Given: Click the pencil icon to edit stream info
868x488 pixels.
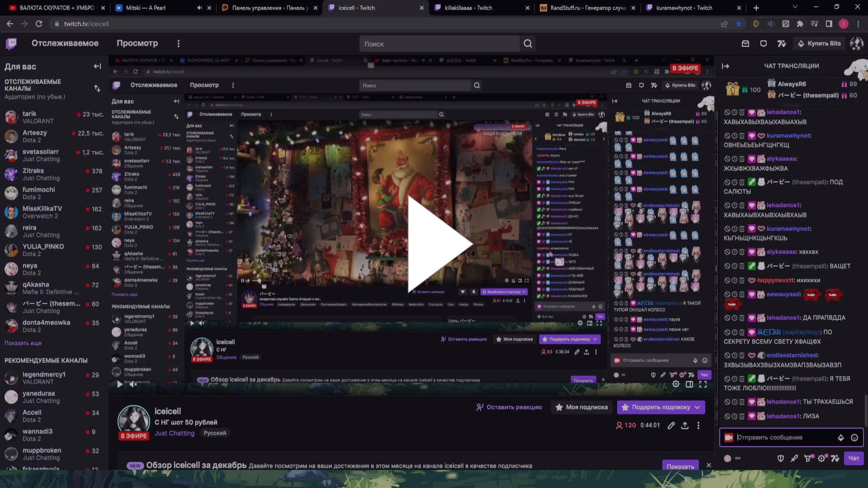Looking at the screenshot, I should pos(671,425).
